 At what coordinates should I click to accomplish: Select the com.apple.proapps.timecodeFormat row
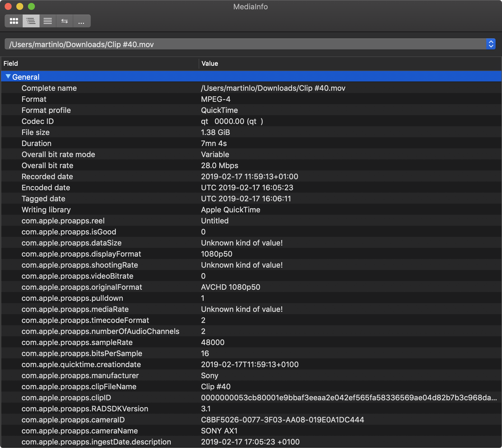click(x=251, y=320)
